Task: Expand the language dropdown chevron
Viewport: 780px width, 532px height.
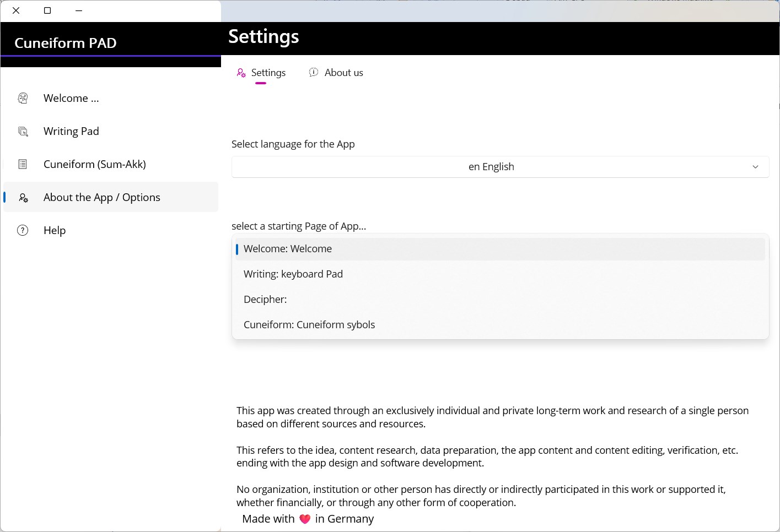Action: (x=755, y=167)
